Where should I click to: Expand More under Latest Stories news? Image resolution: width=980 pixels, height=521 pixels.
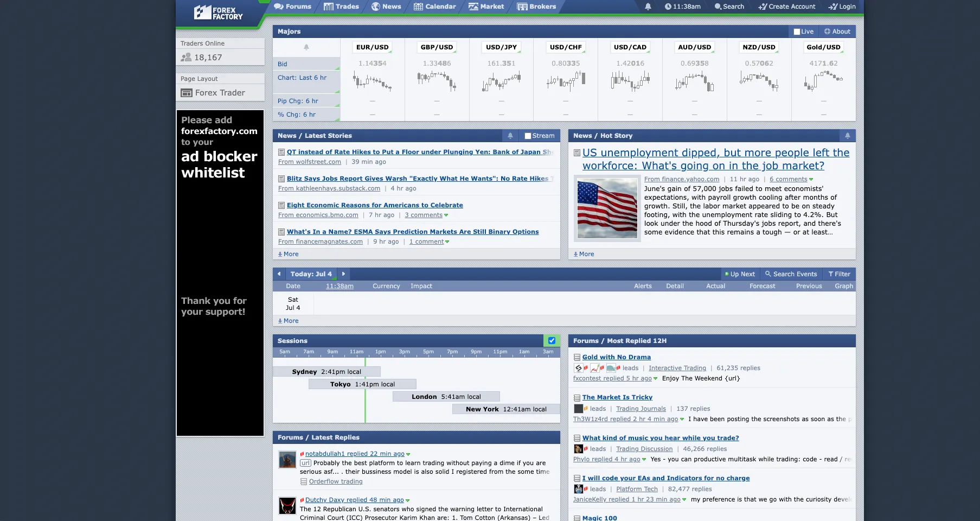289,254
